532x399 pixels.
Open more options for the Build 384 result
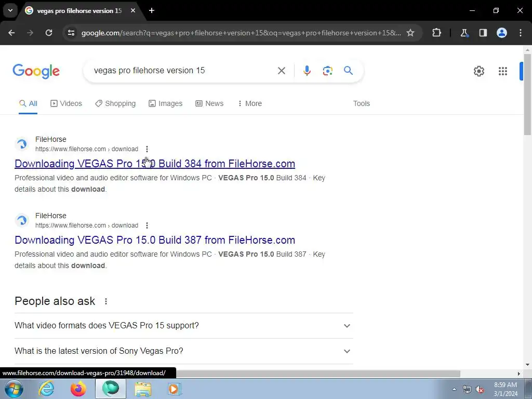147,149
